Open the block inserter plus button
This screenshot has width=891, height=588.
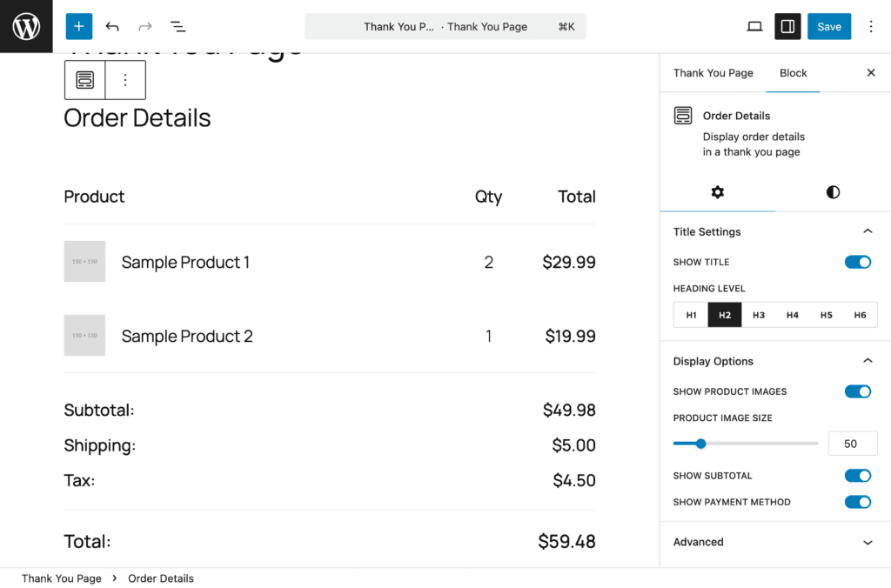tap(78, 26)
